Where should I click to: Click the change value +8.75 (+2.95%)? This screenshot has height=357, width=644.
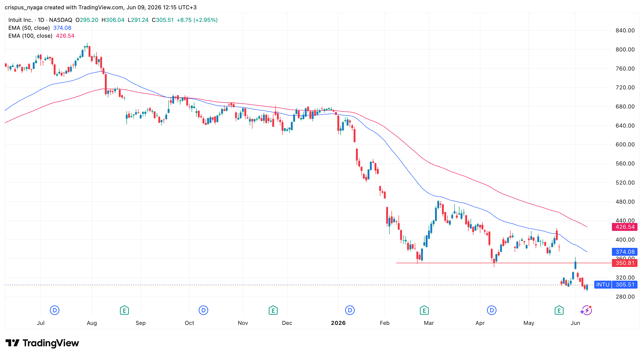pyautogui.click(x=197, y=20)
